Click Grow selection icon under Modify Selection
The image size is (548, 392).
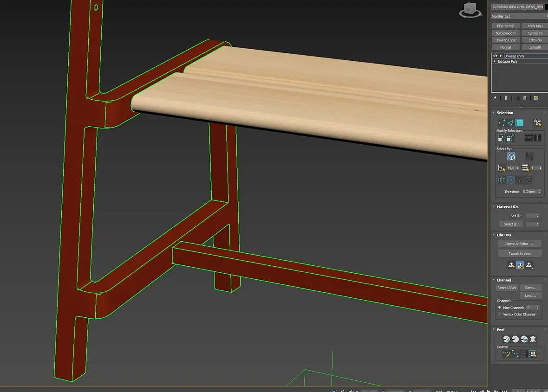click(502, 138)
